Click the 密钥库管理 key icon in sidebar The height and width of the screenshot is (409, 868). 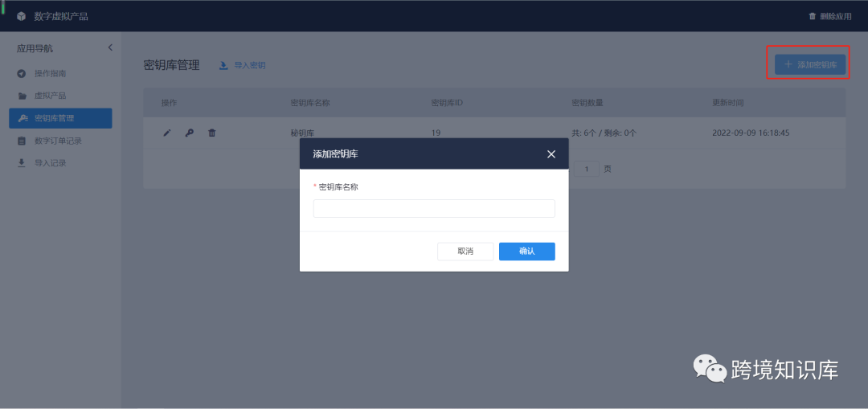click(x=23, y=118)
